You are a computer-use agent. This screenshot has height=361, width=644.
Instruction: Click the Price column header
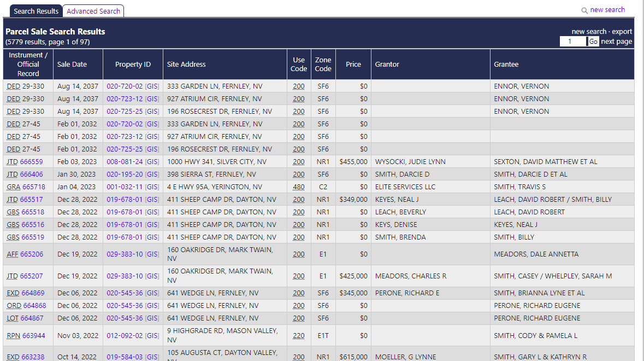[x=353, y=65]
